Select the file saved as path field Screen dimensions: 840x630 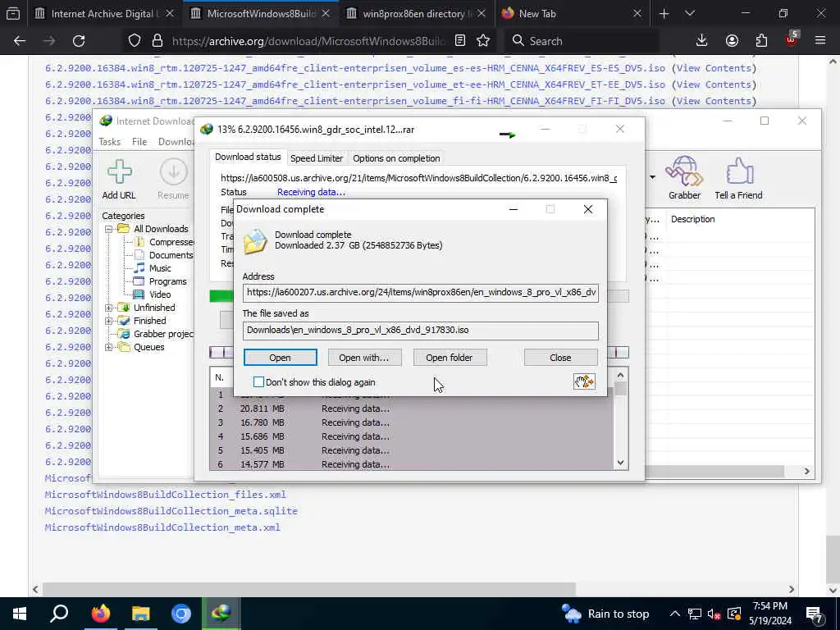[x=421, y=330]
